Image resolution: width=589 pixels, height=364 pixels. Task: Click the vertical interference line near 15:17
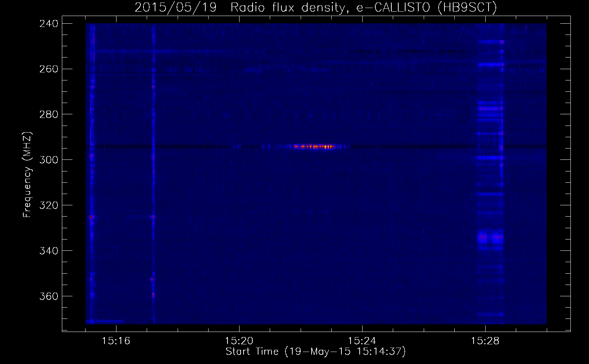point(153,174)
